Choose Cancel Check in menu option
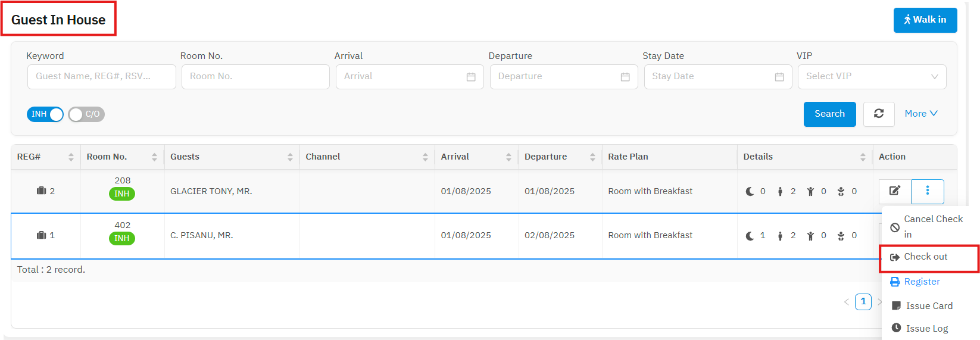 pyautogui.click(x=932, y=226)
